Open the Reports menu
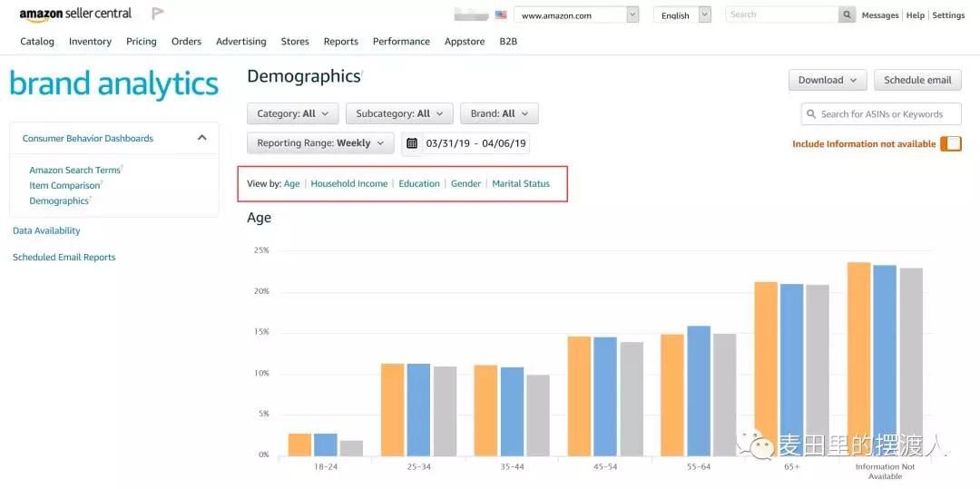The height and width of the screenshot is (489, 980). click(x=340, y=42)
